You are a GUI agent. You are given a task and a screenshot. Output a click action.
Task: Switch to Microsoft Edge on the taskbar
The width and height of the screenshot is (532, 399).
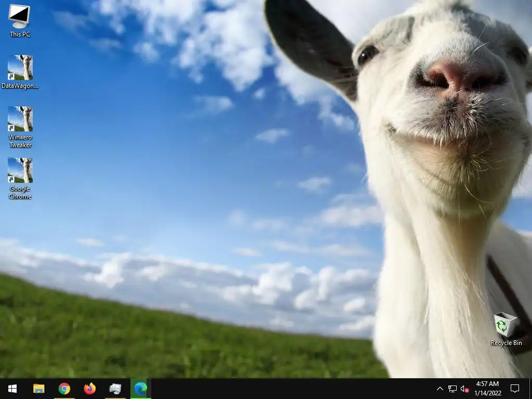(x=140, y=389)
